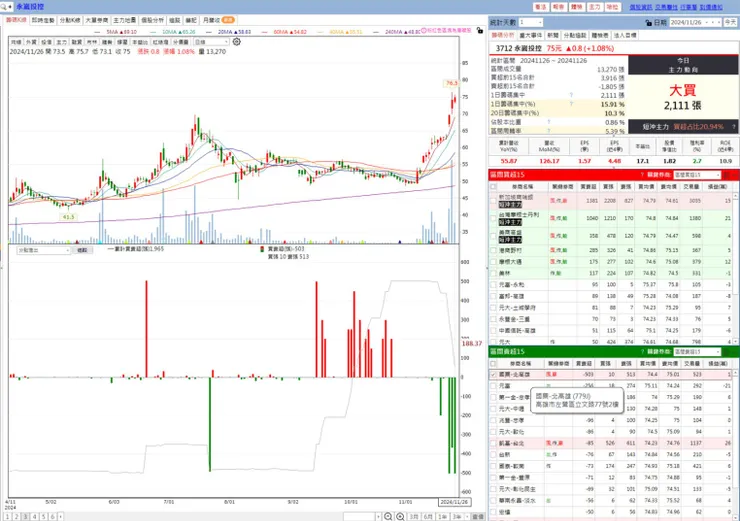Toggle 投信 overlay on chart toolbar
Screen dimensions: 740x521
[46, 42]
